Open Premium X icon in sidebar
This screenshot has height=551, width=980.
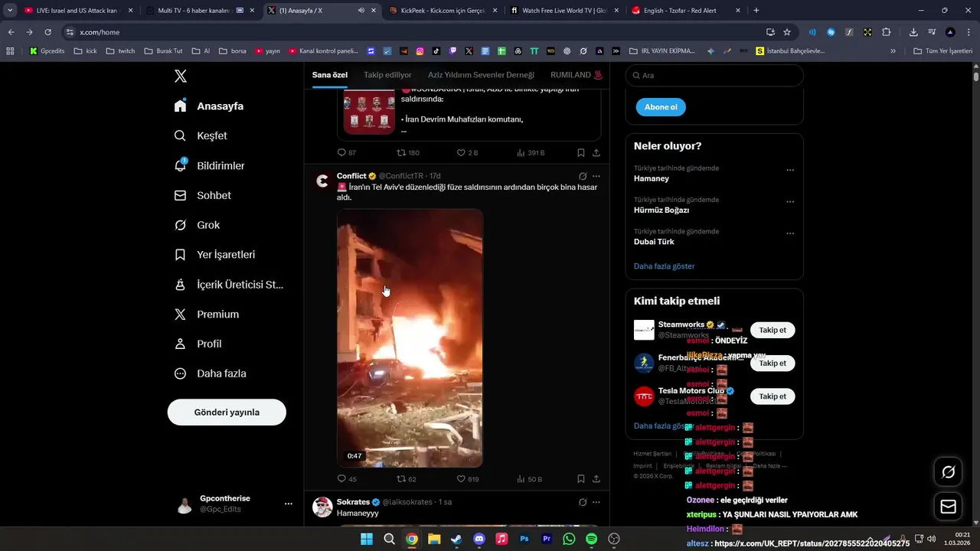coord(180,315)
